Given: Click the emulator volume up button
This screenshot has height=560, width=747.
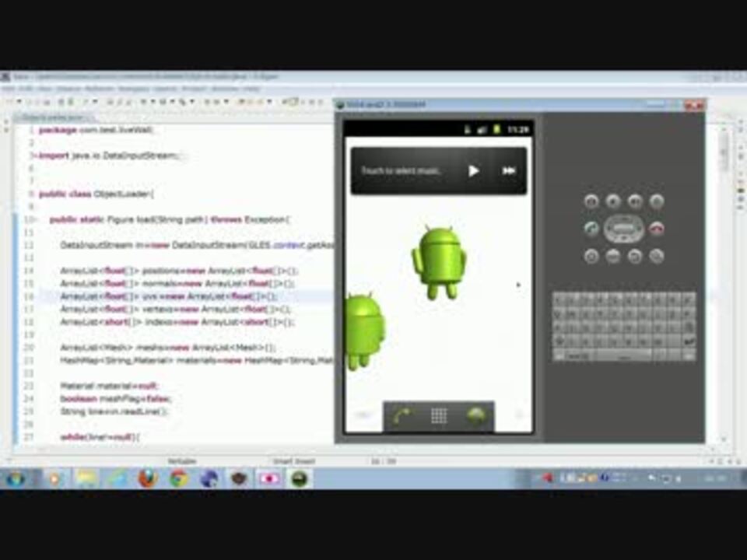Looking at the screenshot, I should pos(635,201).
